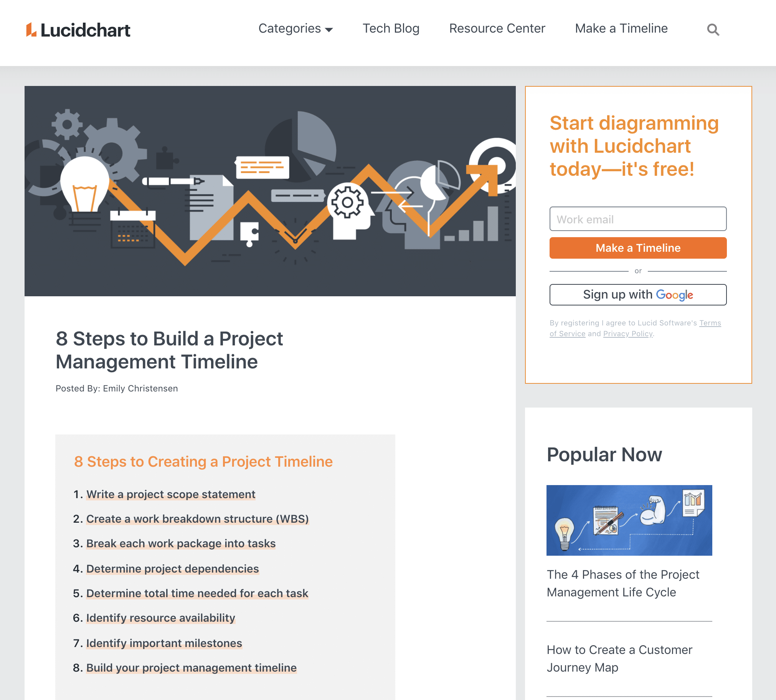Click Make a Timeline navigation link
Screen dimensions: 776x700
point(621,28)
